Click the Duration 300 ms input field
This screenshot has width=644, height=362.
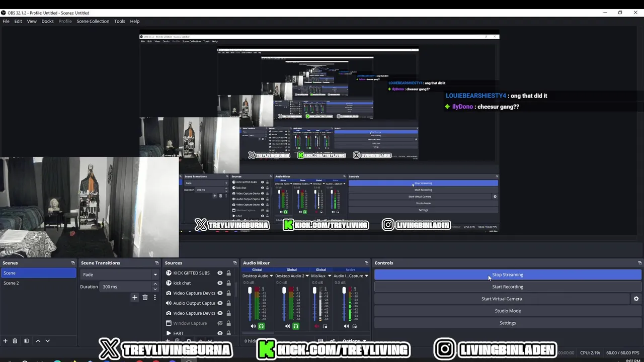click(126, 287)
